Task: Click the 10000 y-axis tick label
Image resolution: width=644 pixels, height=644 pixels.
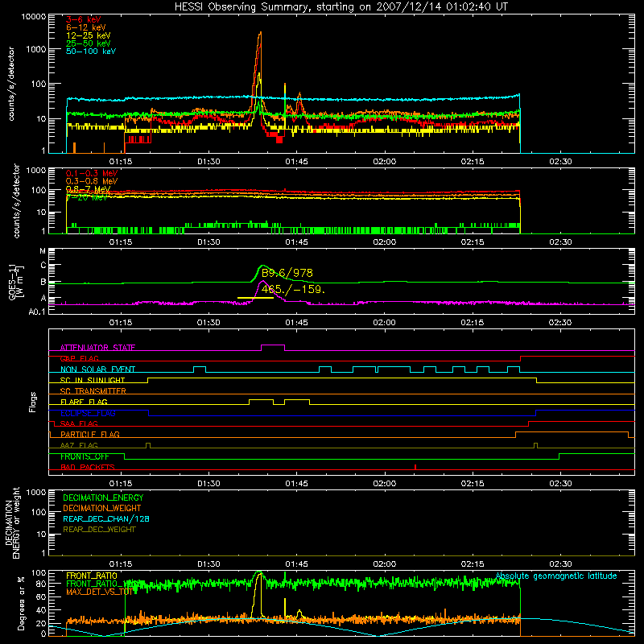Action: [x=34, y=17]
